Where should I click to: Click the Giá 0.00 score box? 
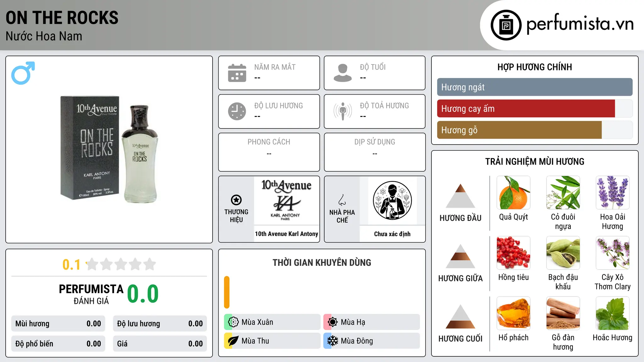pos(160,344)
